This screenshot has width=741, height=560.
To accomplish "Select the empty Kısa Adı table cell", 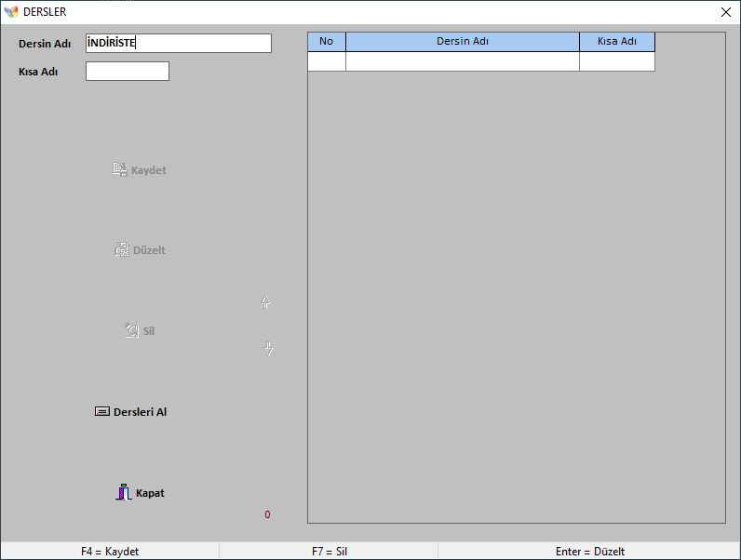I will [616, 61].
